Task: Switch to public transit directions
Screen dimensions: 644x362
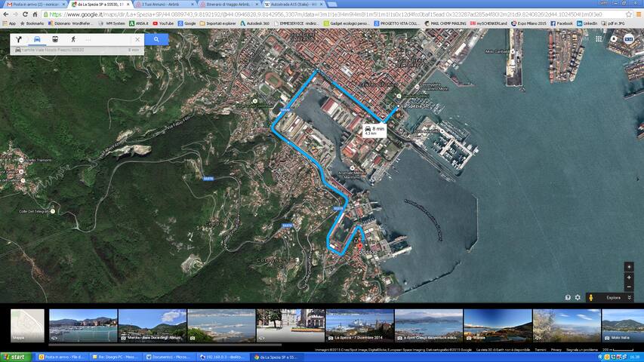Action: point(55,39)
